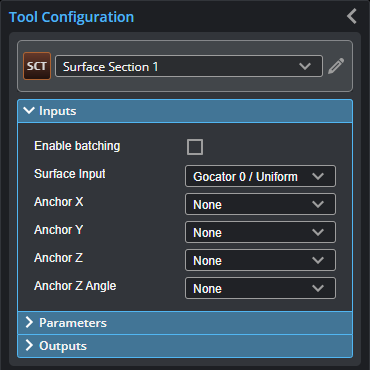Open the Anchor Z dropdown
The height and width of the screenshot is (370, 370).
click(x=260, y=260)
